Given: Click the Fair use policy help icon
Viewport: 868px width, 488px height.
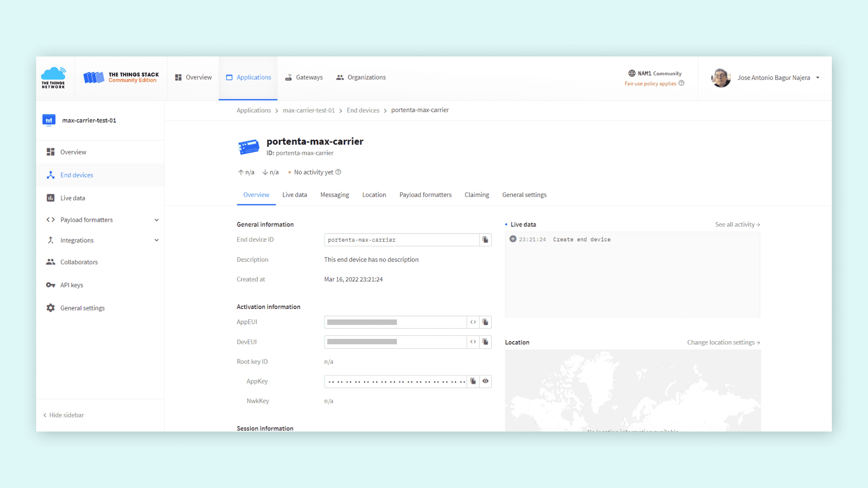Looking at the screenshot, I should [x=681, y=83].
